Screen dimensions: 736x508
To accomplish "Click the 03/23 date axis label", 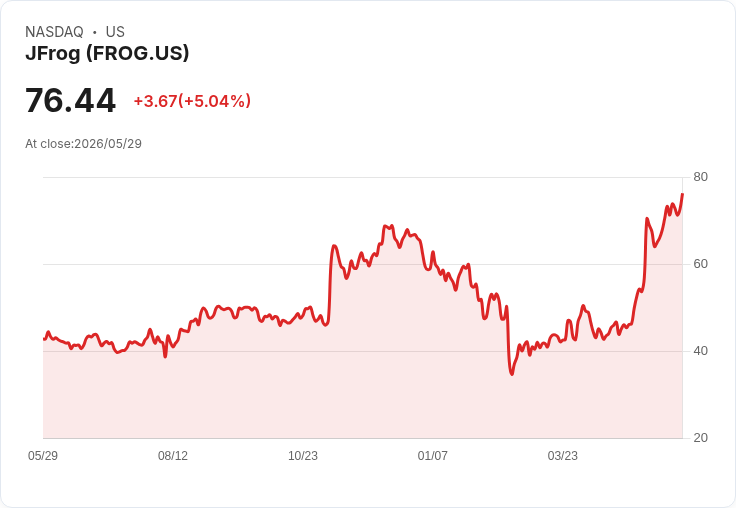I will coord(562,456).
